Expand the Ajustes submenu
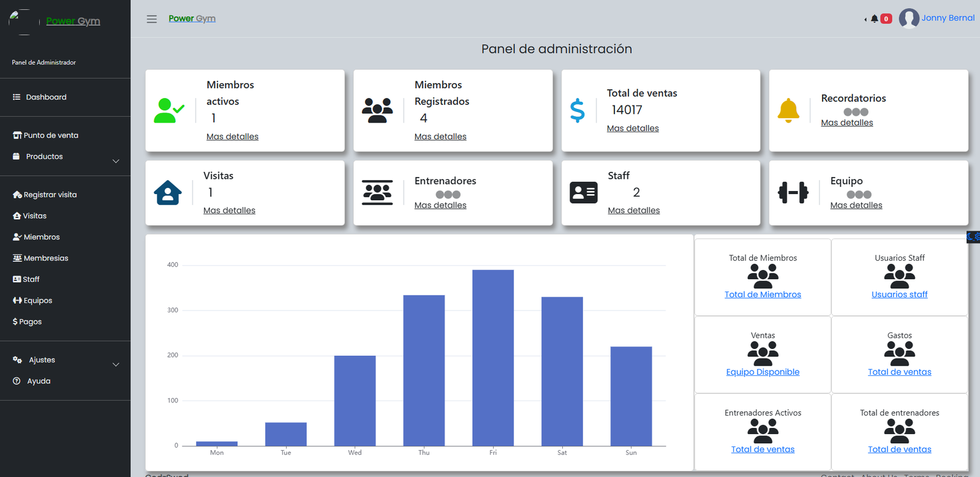Viewport: 980px width, 477px height. (x=116, y=364)
